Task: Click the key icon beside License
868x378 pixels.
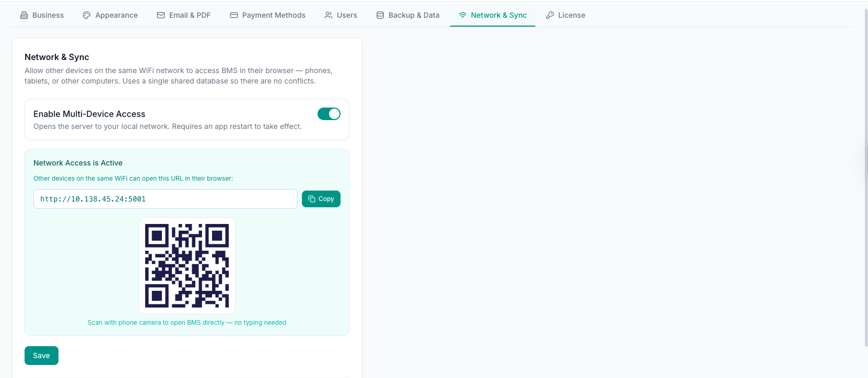Action: (x=550, y=15)
